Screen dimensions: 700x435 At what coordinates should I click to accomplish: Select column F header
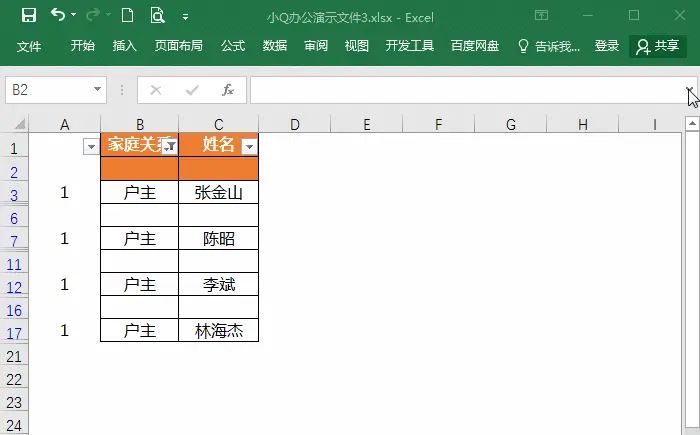click(438, 125)
